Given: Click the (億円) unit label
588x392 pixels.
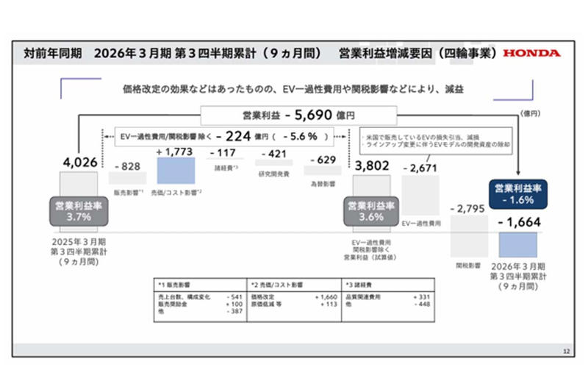Looking at the screenshot, I should click(x=530, y=114).
